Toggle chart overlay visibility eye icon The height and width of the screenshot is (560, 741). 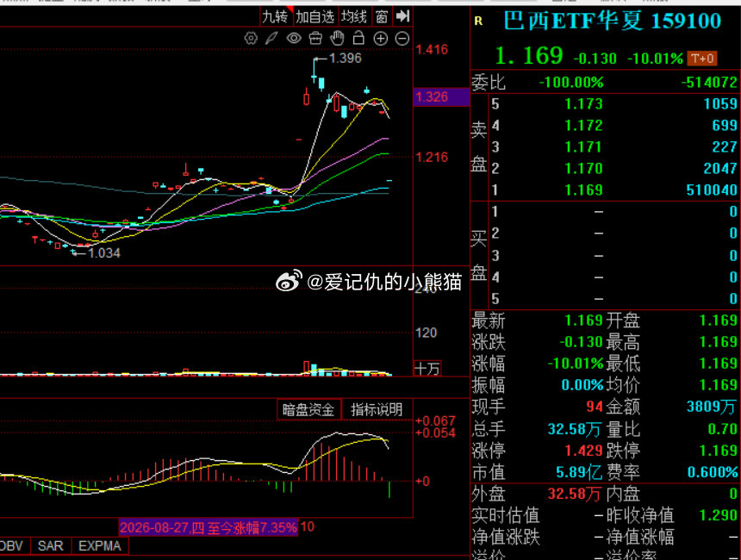294,38
